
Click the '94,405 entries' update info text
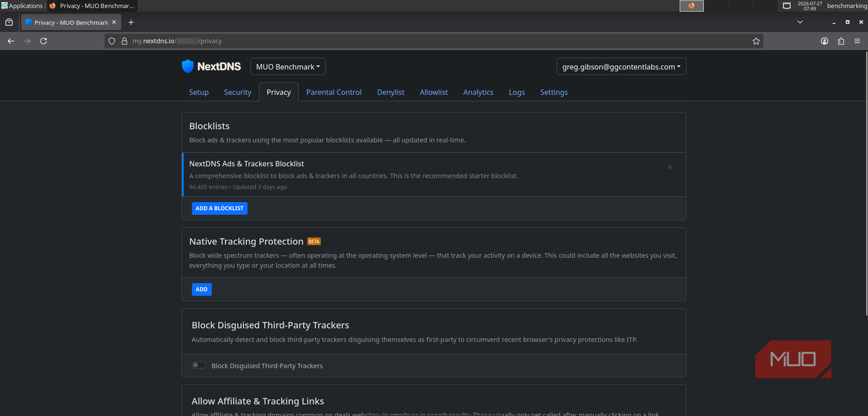coord(238,187)
